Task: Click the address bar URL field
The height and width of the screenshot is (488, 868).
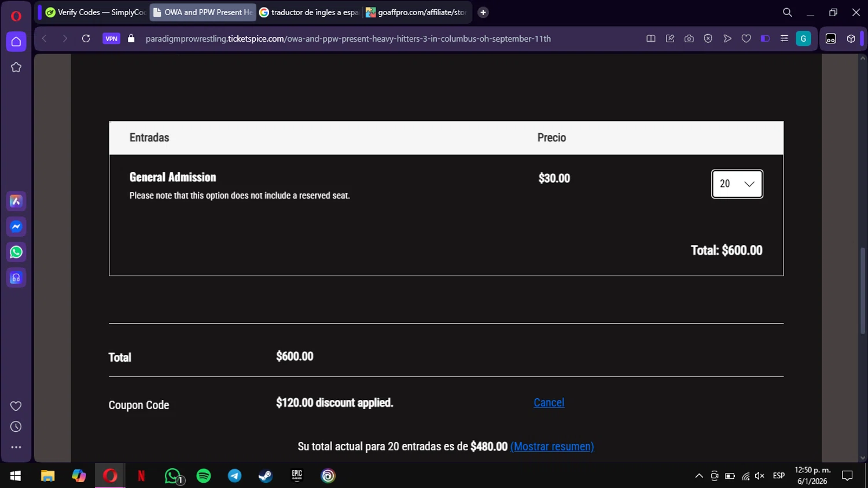Action: click(x=348, y=39)
